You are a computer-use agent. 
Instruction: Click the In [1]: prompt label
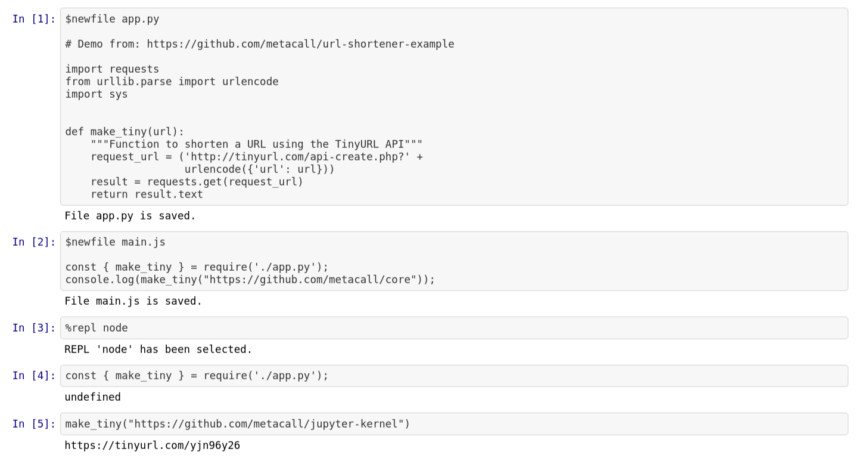pyautogui.click(x=34, y=19)
